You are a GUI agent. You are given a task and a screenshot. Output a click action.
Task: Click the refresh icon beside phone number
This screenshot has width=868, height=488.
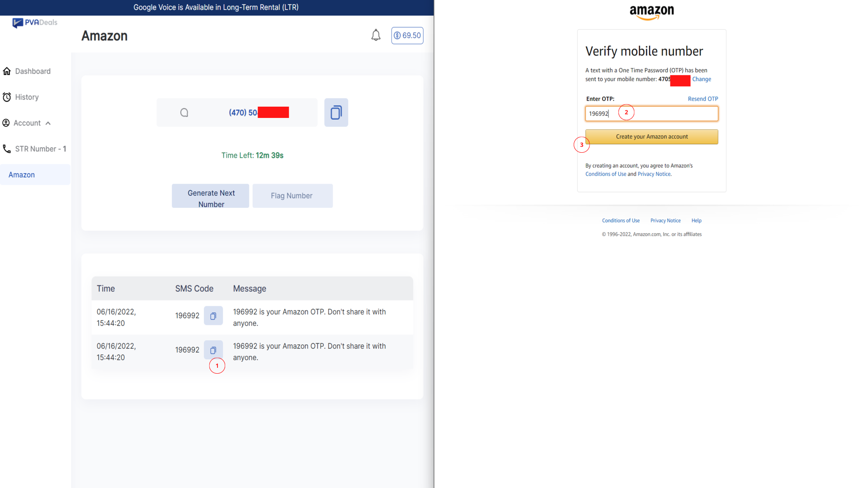point(184,113)
